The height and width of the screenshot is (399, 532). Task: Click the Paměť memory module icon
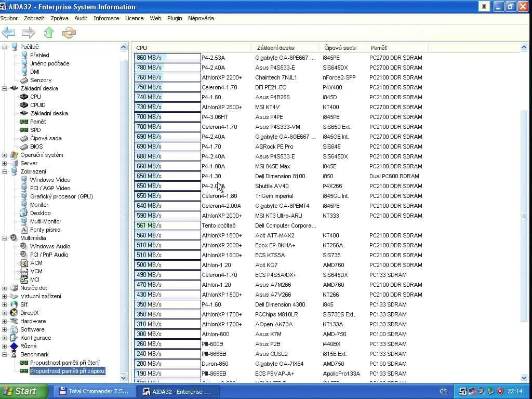click(24, 122)
